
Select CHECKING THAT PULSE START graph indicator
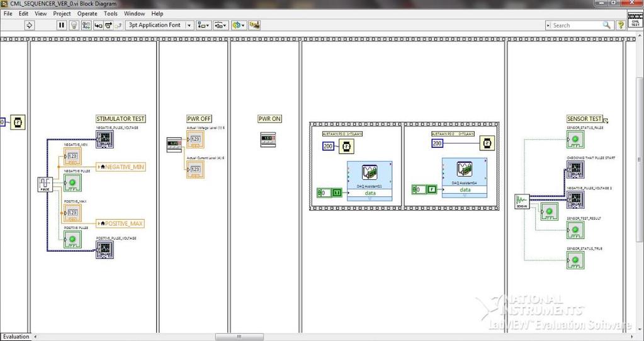pos(575,169)
